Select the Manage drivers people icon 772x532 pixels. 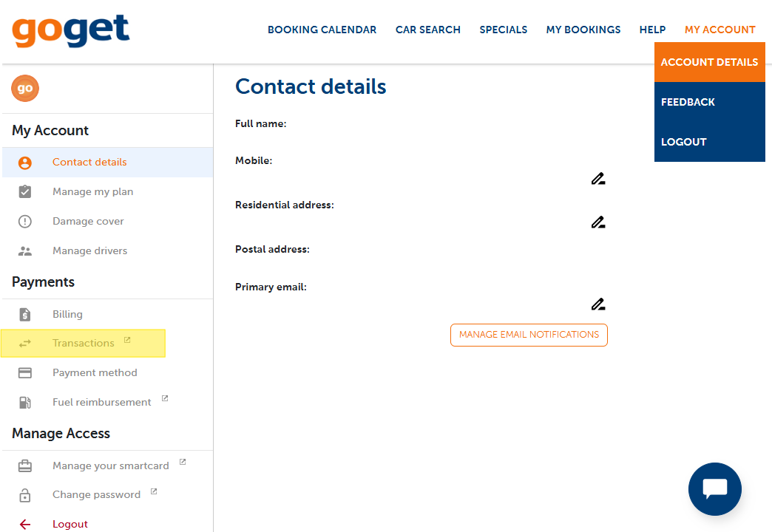pyautogui.click(x=24, y=250)
